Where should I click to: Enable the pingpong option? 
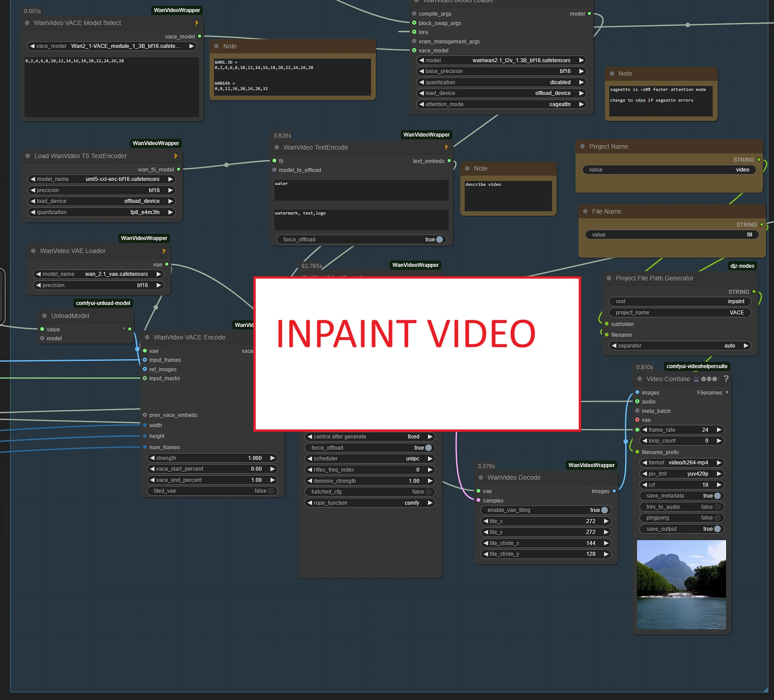click(717, 518)
